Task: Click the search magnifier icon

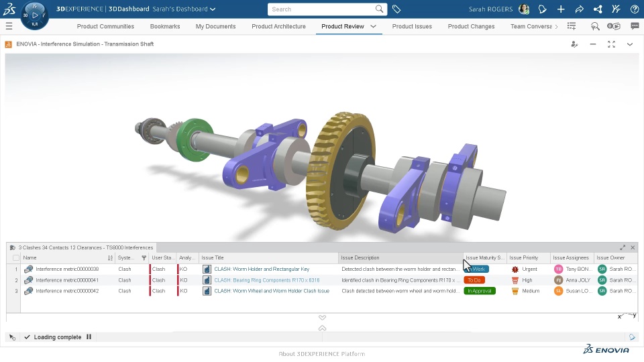Action: (x=379, y=9)
